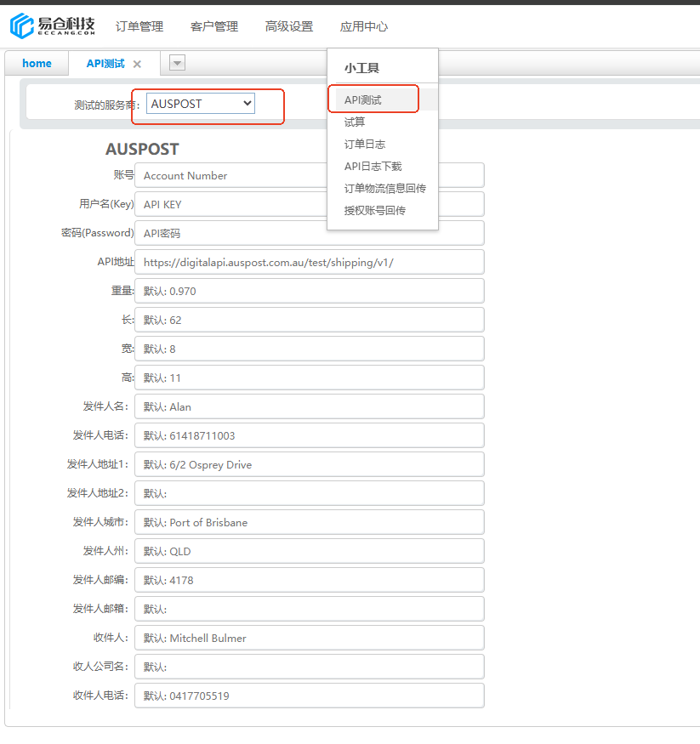Click the 发件人电话 input field

pos(310,436)
